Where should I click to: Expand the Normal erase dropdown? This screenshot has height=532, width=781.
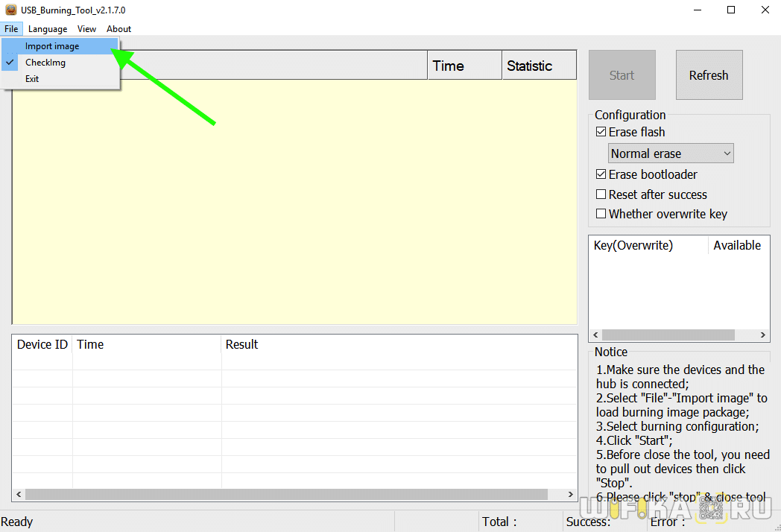[671, 153]
